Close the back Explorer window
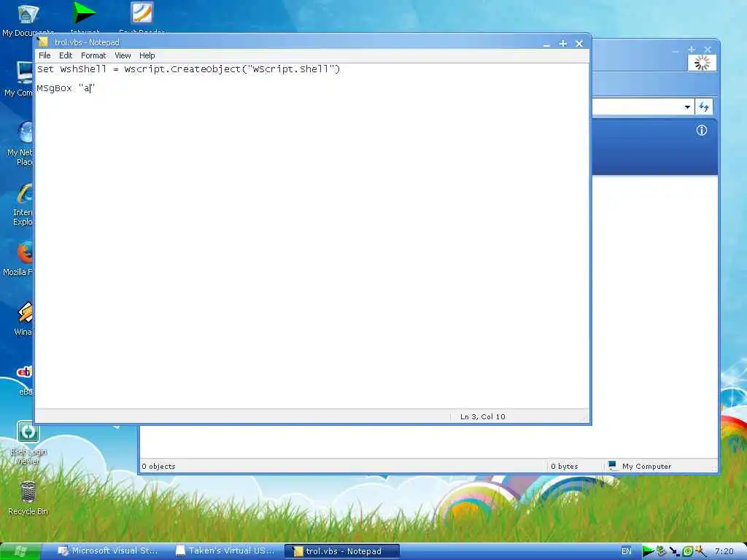 coord(708,50)
